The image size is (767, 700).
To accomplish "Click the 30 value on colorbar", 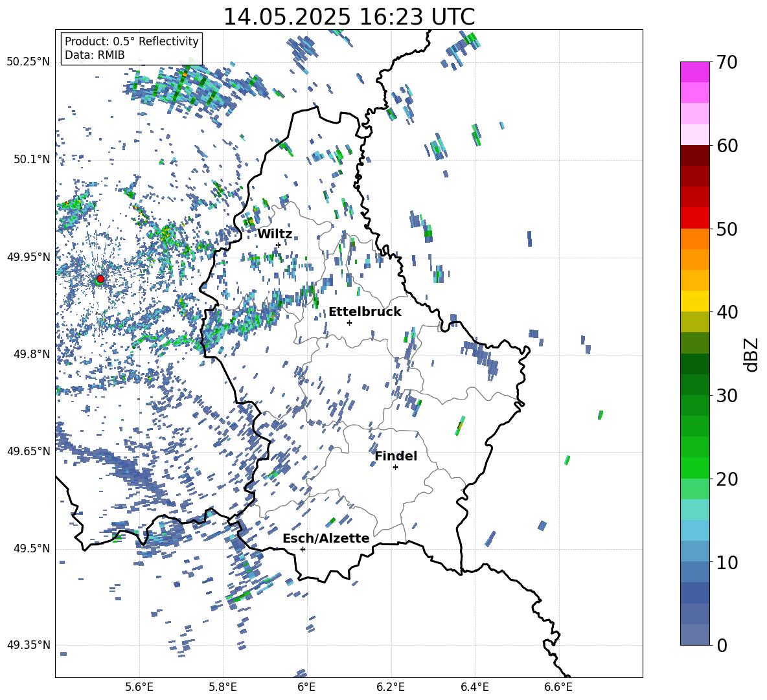I will coord(726,396).
